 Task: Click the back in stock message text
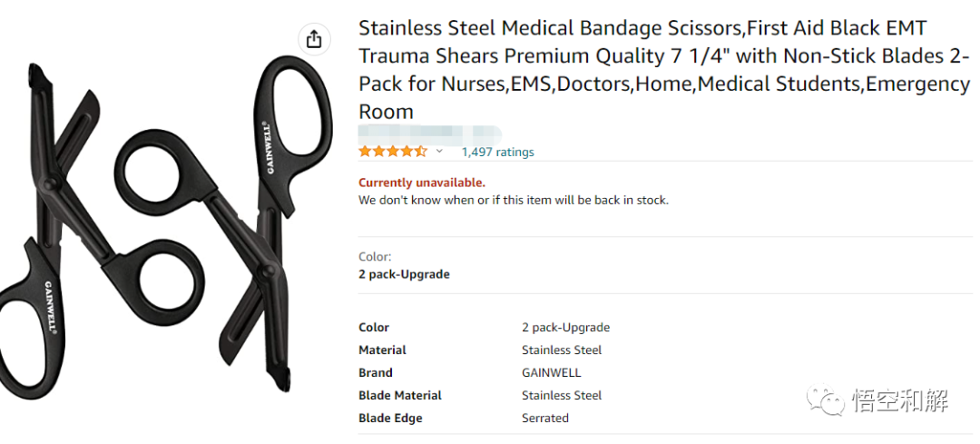[x=513, y=200]
